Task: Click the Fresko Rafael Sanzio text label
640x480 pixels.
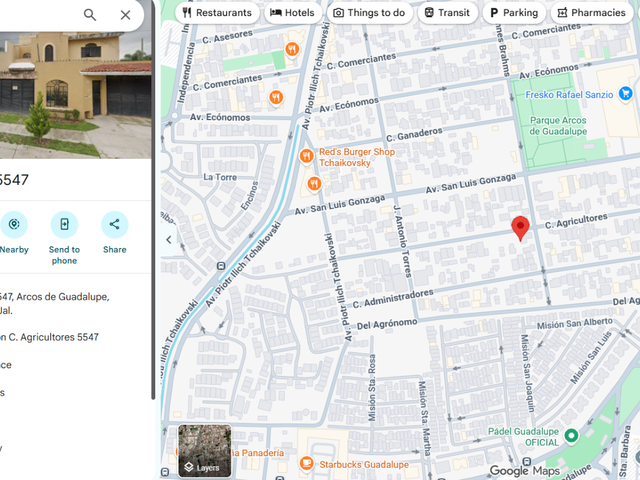Action: pyautogui.click(x=569, y=95)
